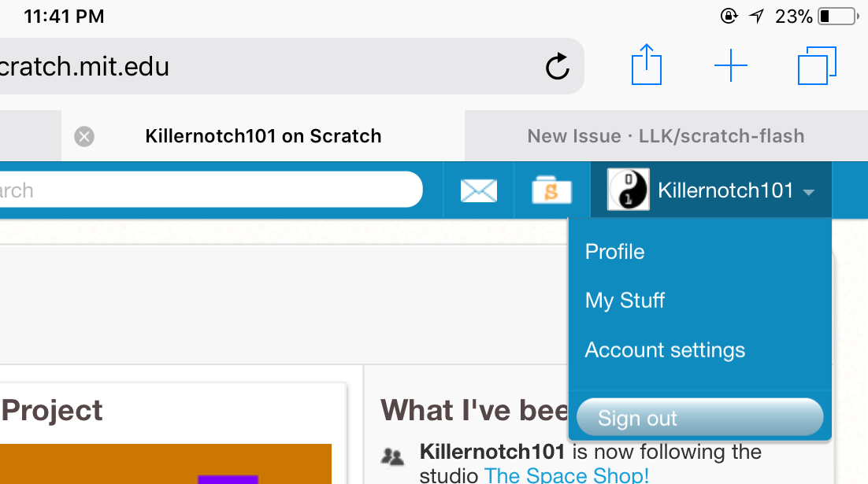The width and height of the screenshot is (868, 484).
Task: Show all tabs via the overlapping squares icon
Action: point(817,65)
